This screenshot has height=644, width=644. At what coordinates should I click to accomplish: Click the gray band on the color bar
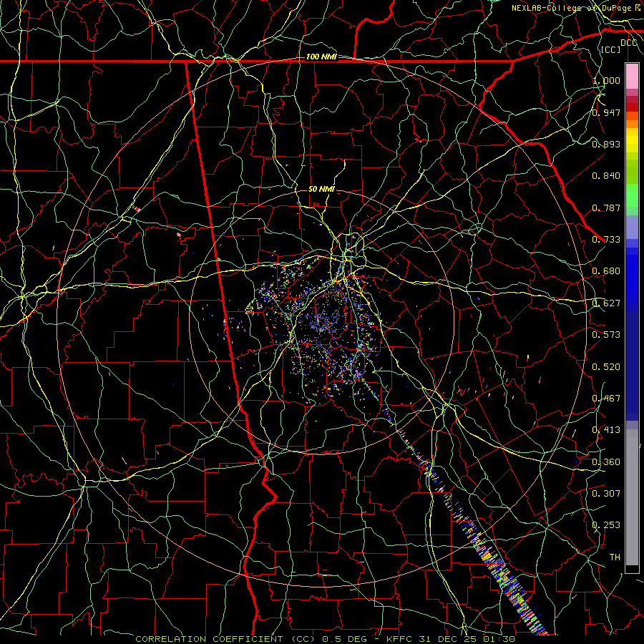point(632,497)
